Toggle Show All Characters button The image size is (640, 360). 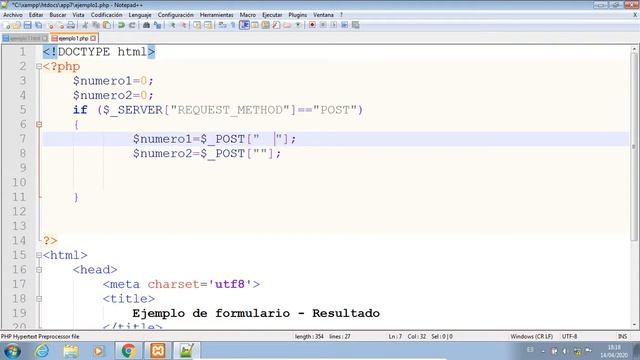coord(233,25)
